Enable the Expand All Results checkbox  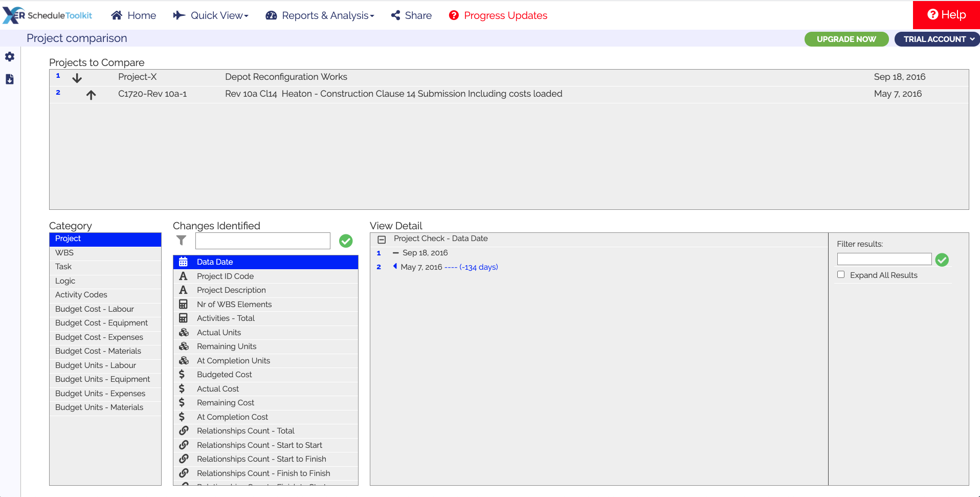coord(840,274)
